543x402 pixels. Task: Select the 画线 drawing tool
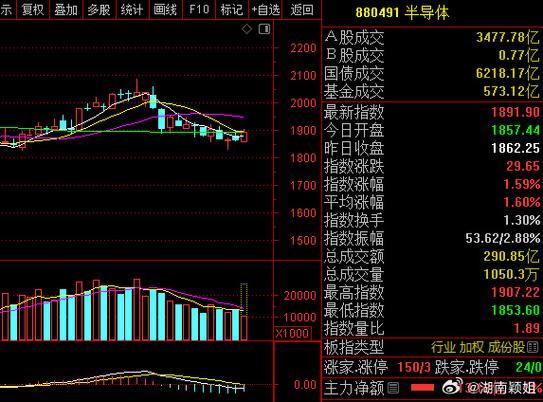pos(165,9)
